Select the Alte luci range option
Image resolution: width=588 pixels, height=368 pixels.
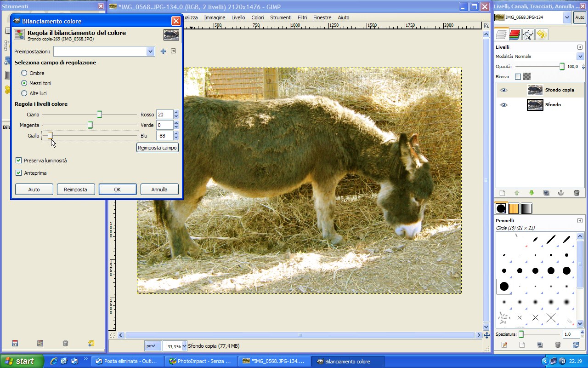(24, 93)
